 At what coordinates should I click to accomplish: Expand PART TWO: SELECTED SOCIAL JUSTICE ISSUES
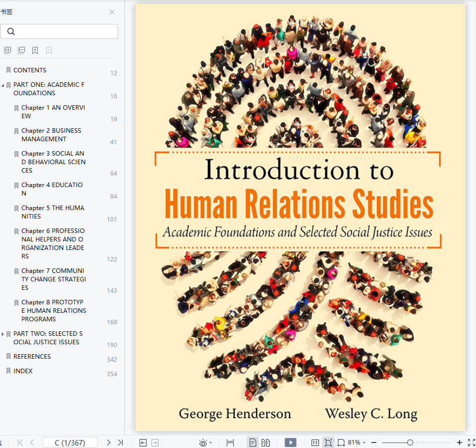click(x=2, y=334)
